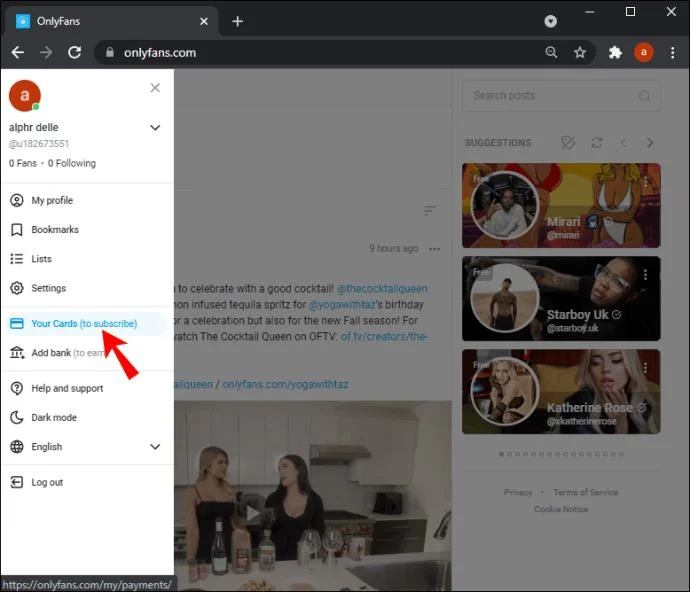Click the language globe icon

[17, 447]
